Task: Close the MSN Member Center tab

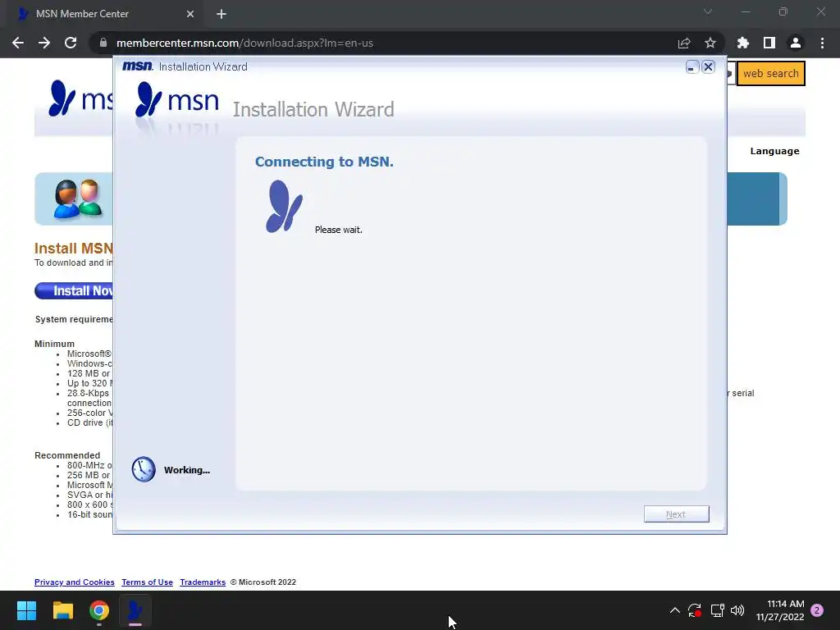Action: (190, 14)
